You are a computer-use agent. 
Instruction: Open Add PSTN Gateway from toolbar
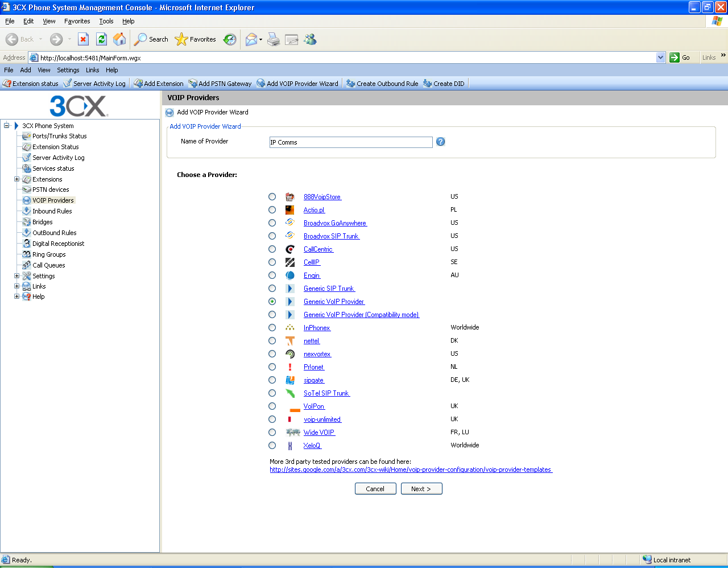[x=193, y=84]
